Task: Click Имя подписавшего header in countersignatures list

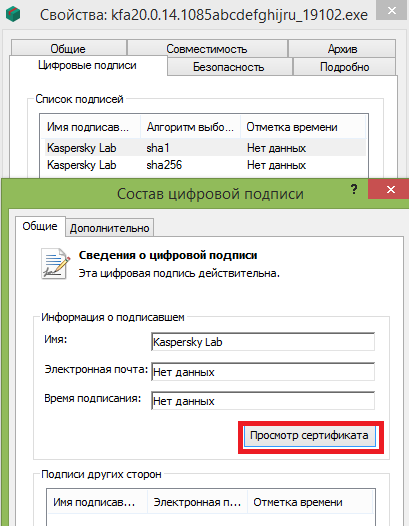Action: [97, 502]
